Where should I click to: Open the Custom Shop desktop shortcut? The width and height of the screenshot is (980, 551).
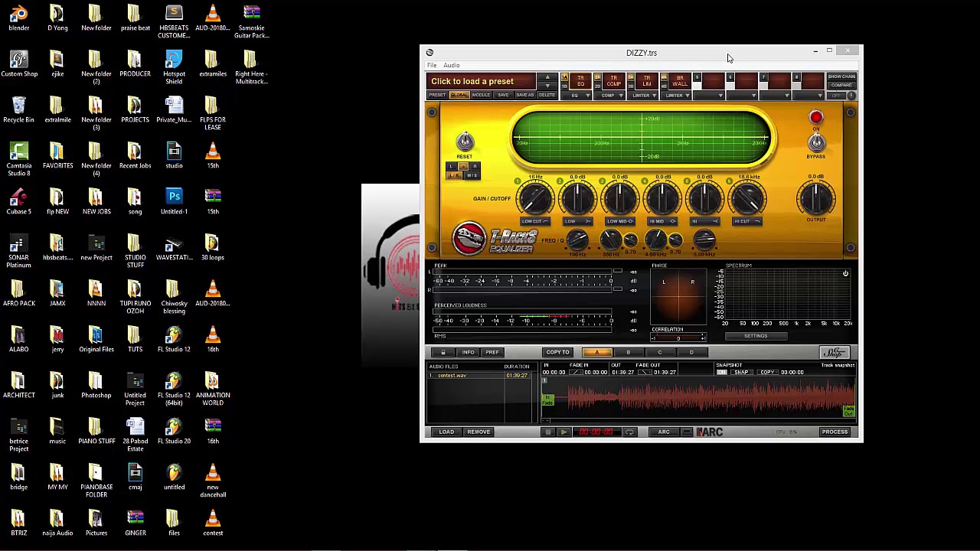[18, 64]
